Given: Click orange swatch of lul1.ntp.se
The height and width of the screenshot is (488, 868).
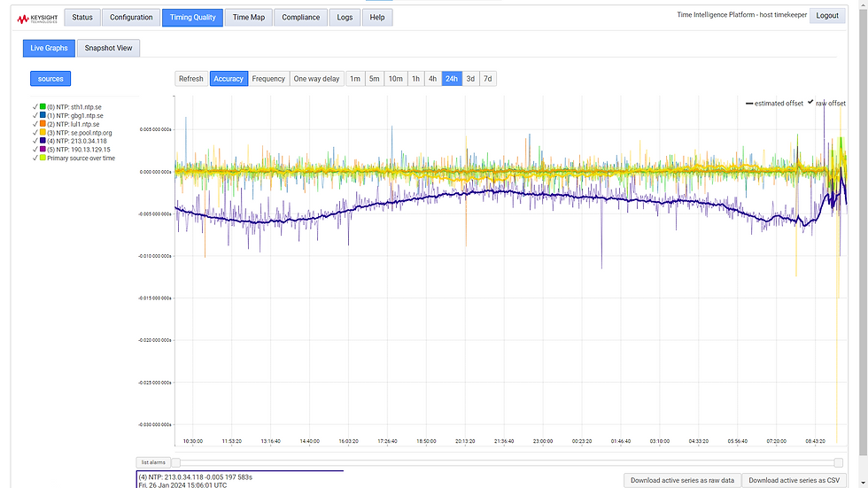Looking at the screenshot, I should click(x=43, y=124).
